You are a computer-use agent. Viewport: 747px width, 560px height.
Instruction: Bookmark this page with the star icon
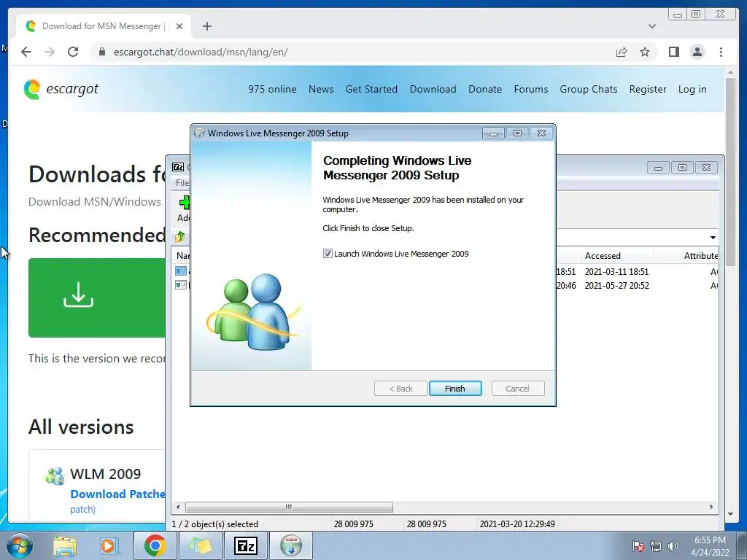[645, 52]
